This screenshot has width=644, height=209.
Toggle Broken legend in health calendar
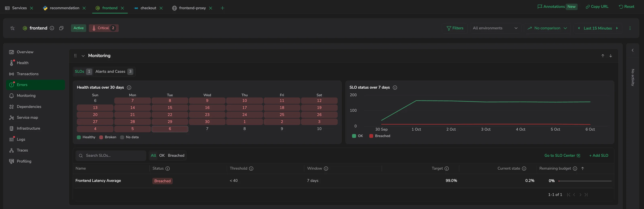pyautogui.click(x=108, y=137)
